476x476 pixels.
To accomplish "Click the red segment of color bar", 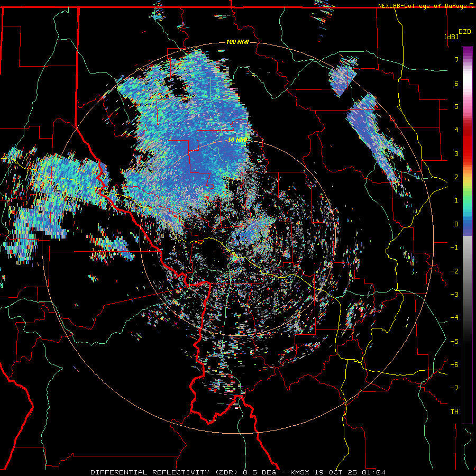I will click(x=467, y=143).
